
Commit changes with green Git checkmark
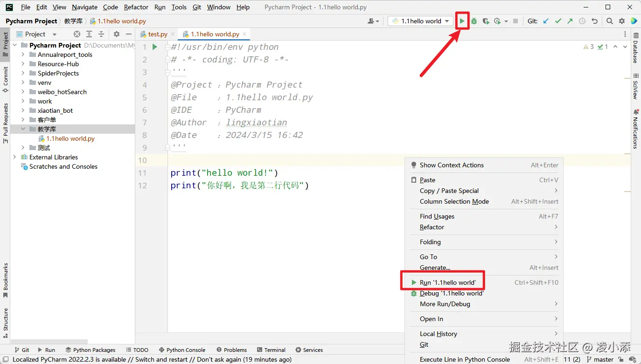[558, 21]
